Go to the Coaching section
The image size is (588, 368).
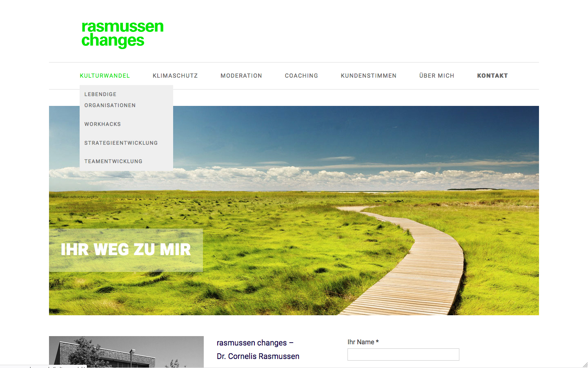click(x=301, y=76)
